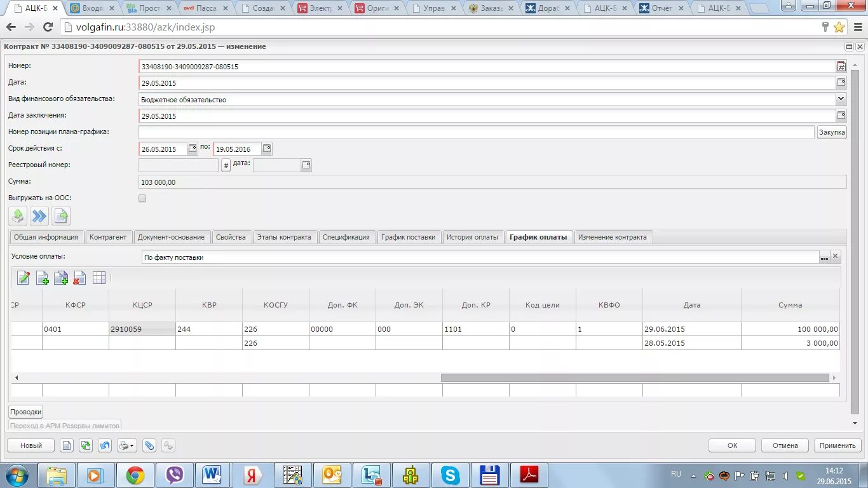Open Skype from the taskbar

pos(451,475)
